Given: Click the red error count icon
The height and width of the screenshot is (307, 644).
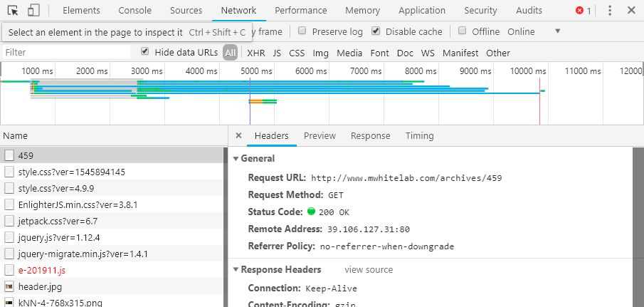Looking at the screenshot, I should point(579,11).
